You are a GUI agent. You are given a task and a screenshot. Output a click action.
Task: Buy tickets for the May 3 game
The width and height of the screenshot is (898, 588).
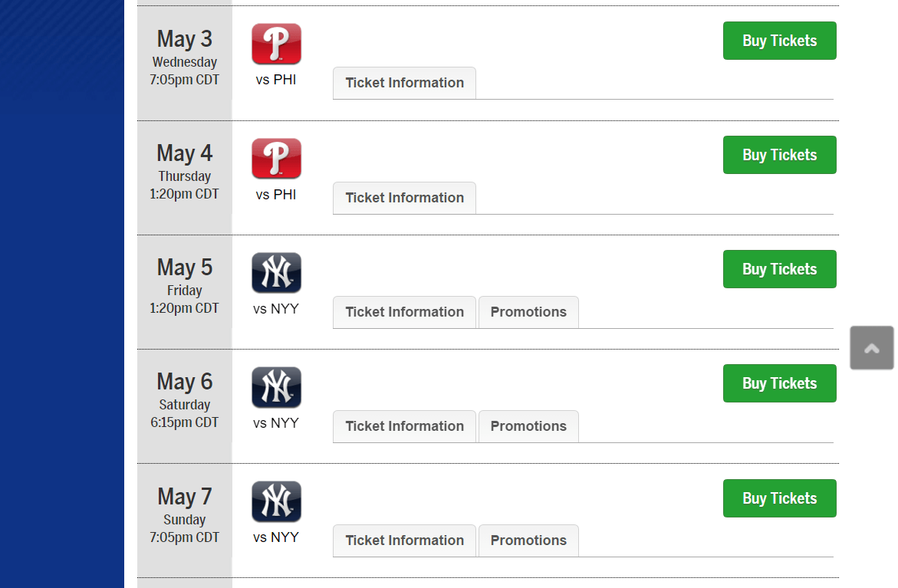[779, 41]
